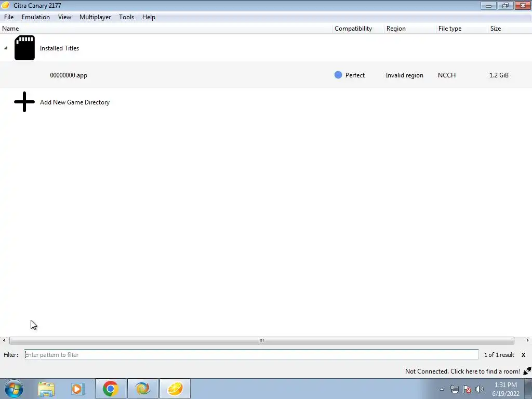The width and height of the screenshot is (532, 399).
Task: Click the blue Perfect compatibility dot
Action: pos(338,75)
